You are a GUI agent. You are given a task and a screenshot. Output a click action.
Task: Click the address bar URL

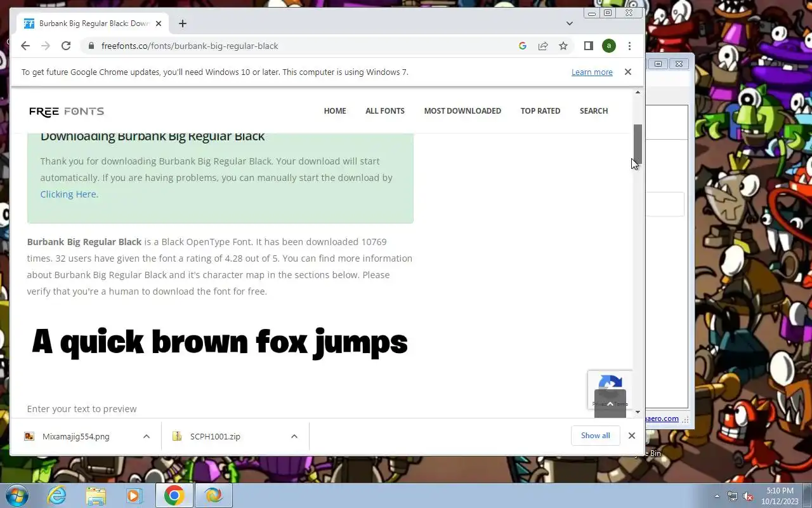coord(190,46)
